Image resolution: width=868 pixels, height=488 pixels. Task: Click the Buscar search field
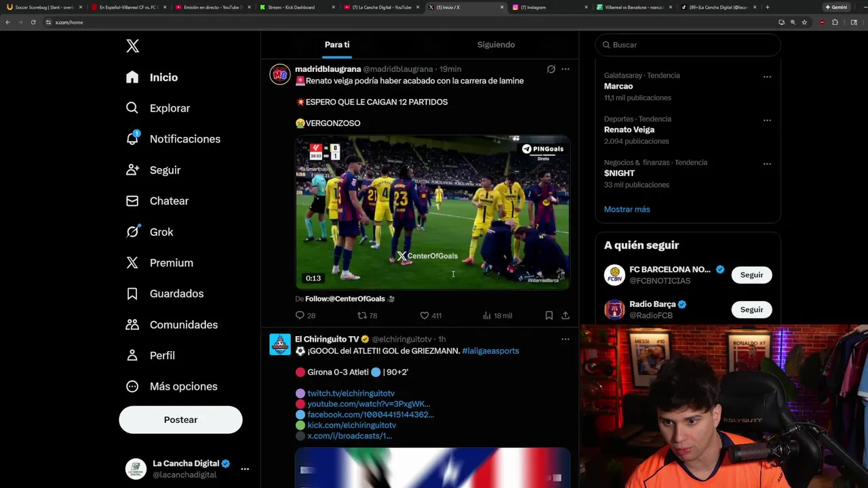pos(688,45)
